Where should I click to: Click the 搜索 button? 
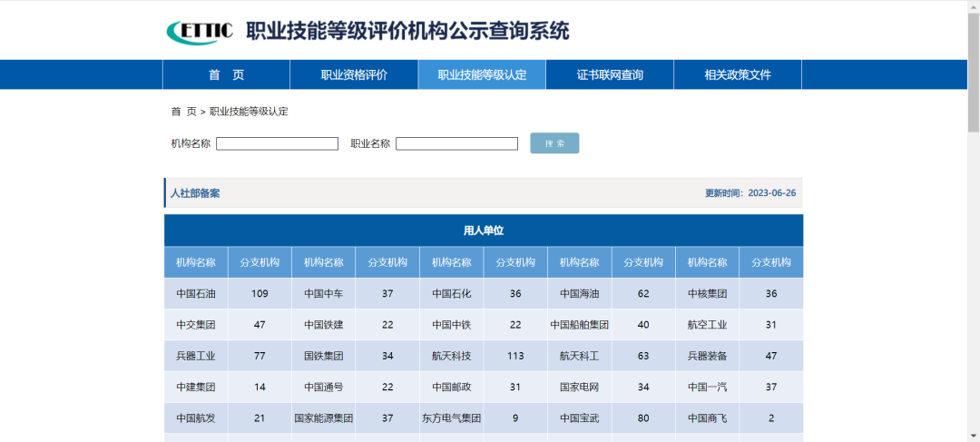pos(554,143)
